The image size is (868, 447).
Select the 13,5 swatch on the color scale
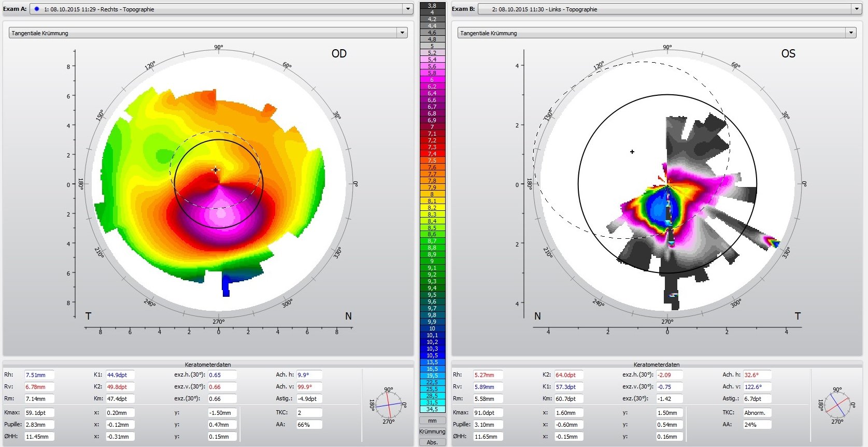[x=432, y=362]
